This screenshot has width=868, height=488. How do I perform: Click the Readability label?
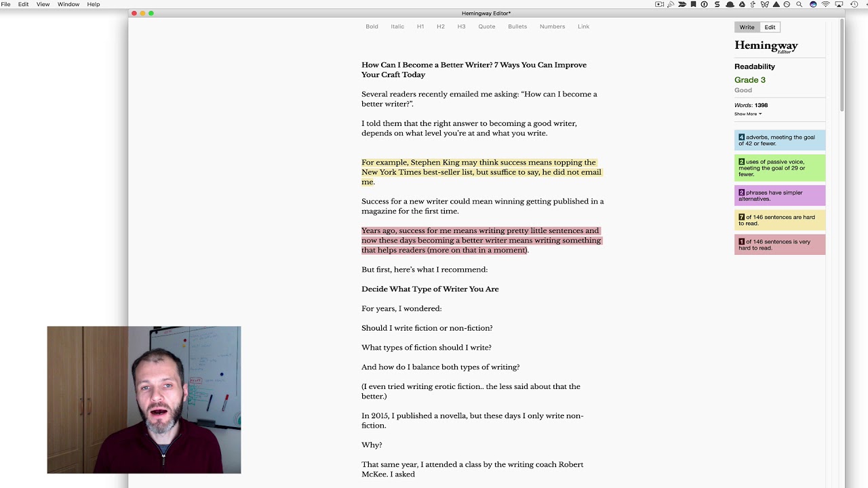coord(755,66)
